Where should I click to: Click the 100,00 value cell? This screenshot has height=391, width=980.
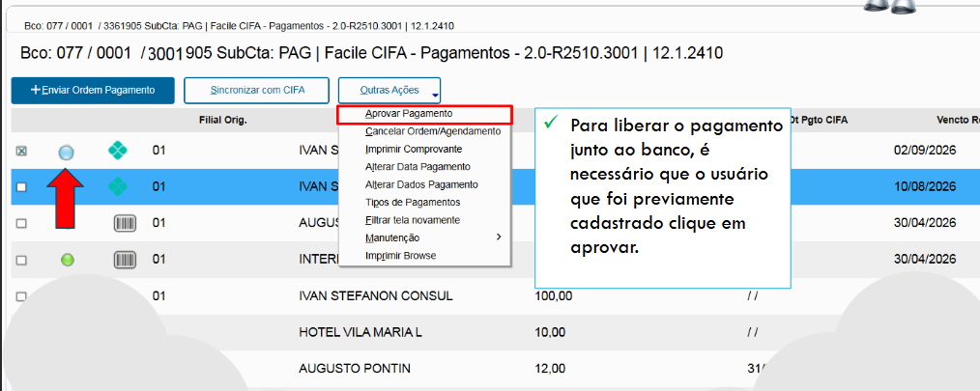coord(554,295)
